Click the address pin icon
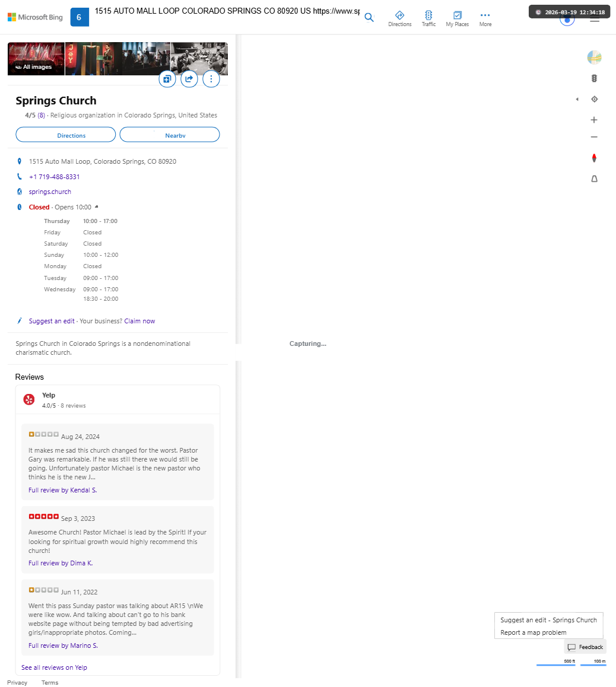Screen dimensions: 616x687 pyautogui.click(x=19, y=161)
